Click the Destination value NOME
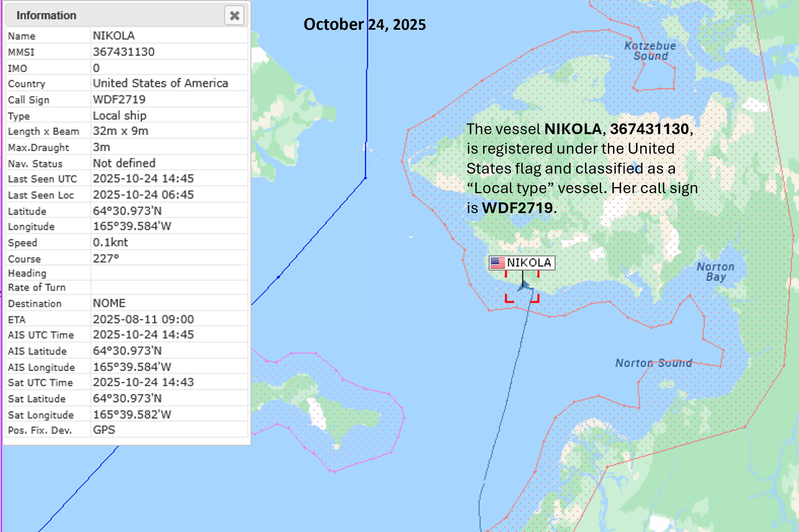 pos(109,303)
